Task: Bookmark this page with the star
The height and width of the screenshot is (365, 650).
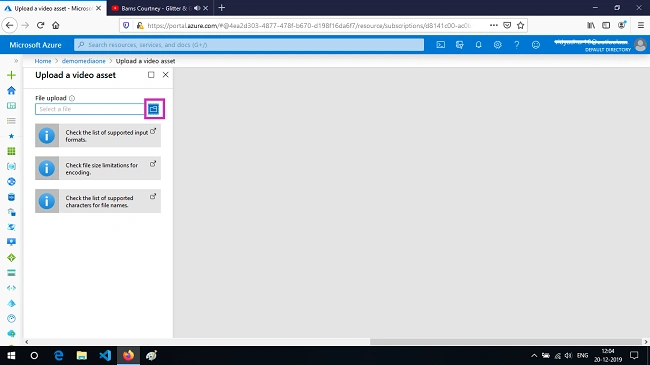Action: [x=521, y=25]
